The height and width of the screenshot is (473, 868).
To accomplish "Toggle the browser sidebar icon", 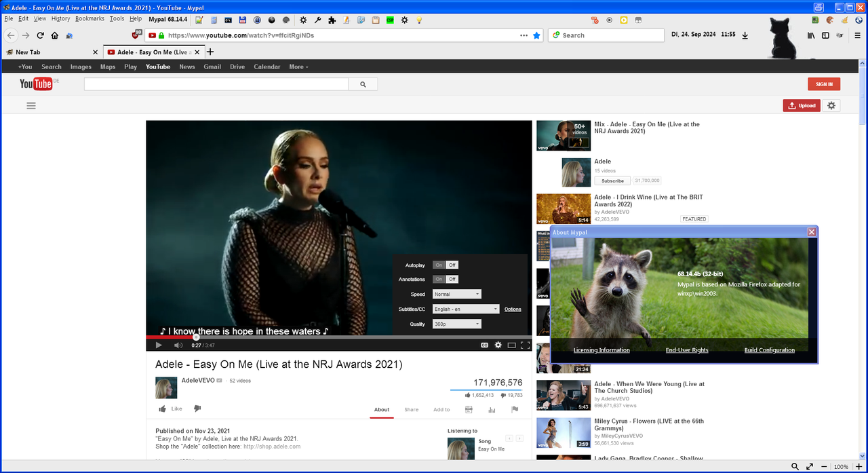I will (x=825, y=35).
